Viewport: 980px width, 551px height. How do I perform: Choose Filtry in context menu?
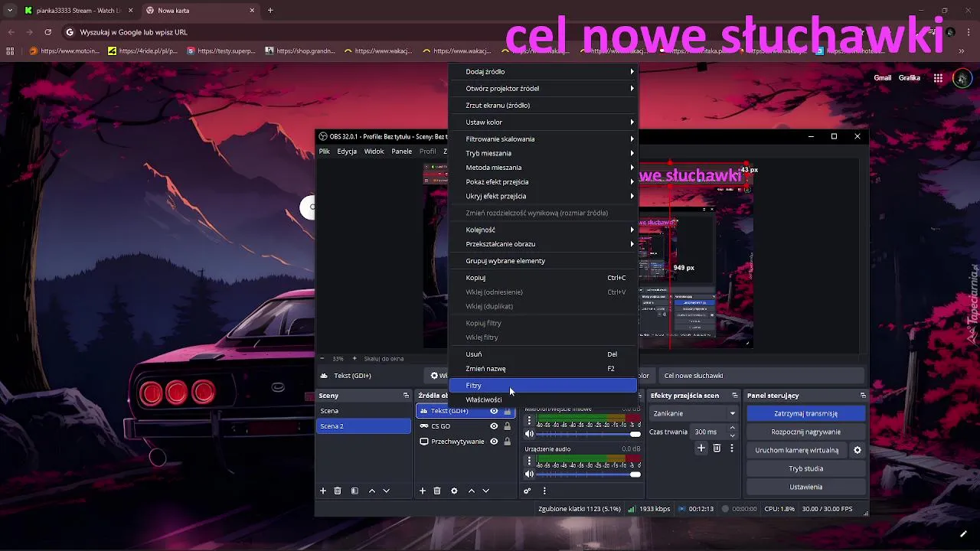coord(544,386)
